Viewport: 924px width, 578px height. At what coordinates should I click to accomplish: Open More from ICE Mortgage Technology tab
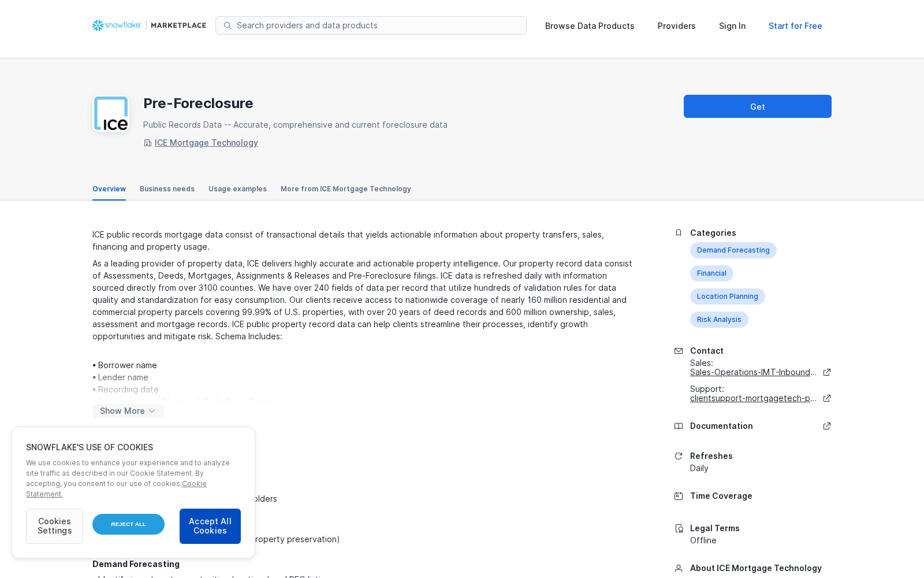pyautogui.click(x=346, y=189)
